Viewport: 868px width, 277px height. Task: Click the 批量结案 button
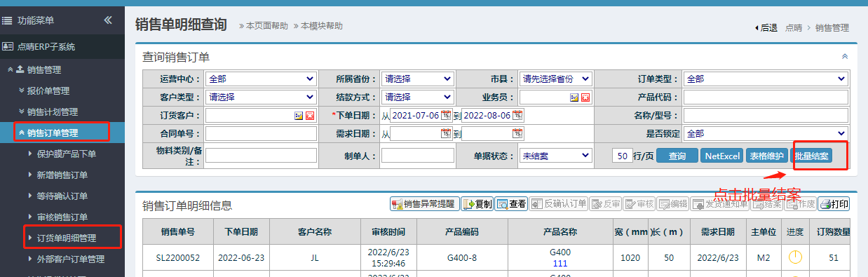813,156
